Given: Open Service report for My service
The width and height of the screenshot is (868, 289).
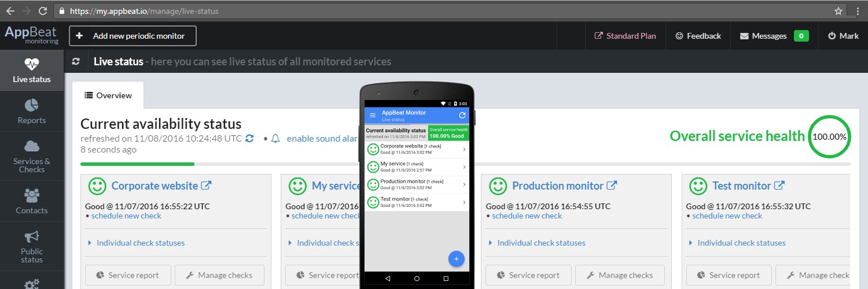Looking at the screenshot, I should (x=323, y=275).
